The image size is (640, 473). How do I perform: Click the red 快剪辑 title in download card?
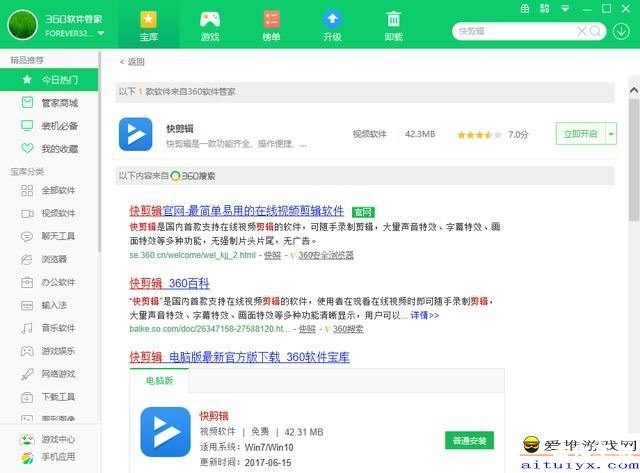214,416
